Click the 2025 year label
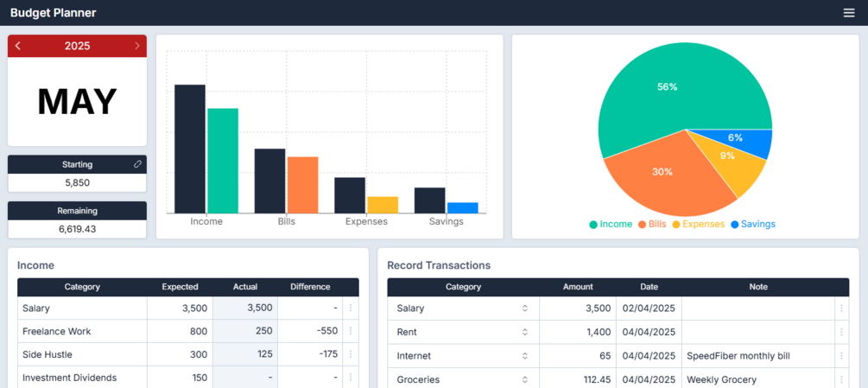Screen dimensions: 868x388 coord(78,46)
